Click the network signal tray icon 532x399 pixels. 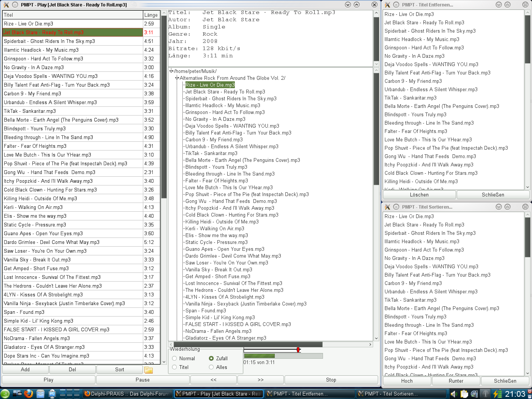pyautogui.click(x=474, y=394)
